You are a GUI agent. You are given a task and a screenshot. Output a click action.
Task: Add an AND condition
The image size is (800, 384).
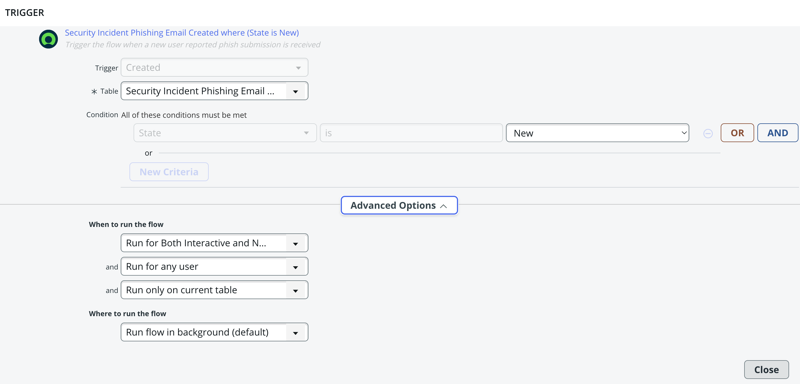778,133
